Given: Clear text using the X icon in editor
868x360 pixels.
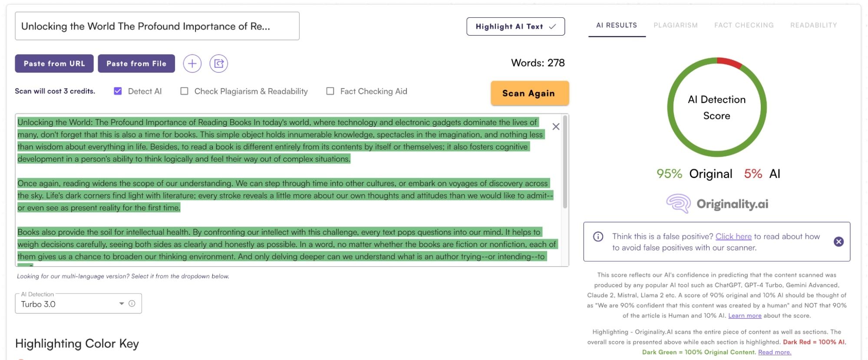Looking at the screenshot, I should 556,127.
